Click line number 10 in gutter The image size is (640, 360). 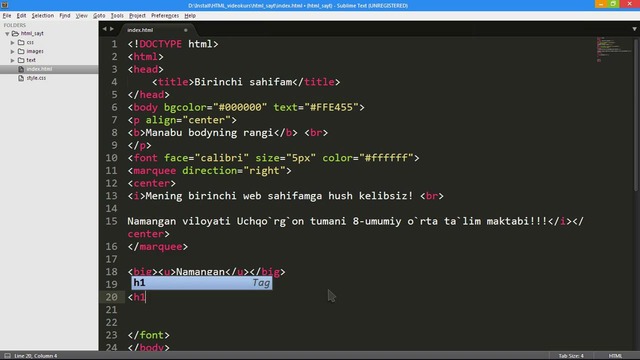[x=111, y=158]
